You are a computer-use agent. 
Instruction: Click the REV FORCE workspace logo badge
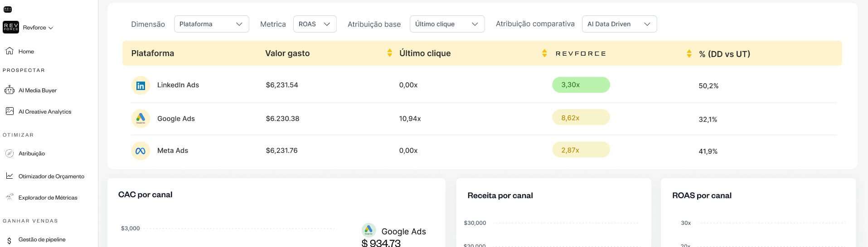[x=11, y=27]
